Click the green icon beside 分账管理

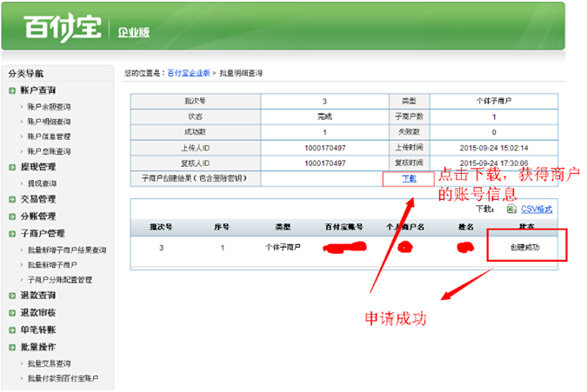[12, 216]
